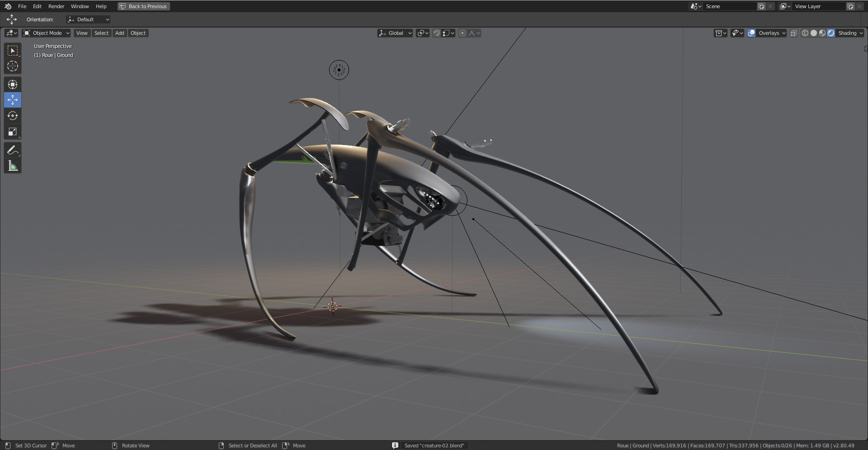Toggle viewport overlays on or off
This screenshot has width=868, height=450.
tap(751, 33)
